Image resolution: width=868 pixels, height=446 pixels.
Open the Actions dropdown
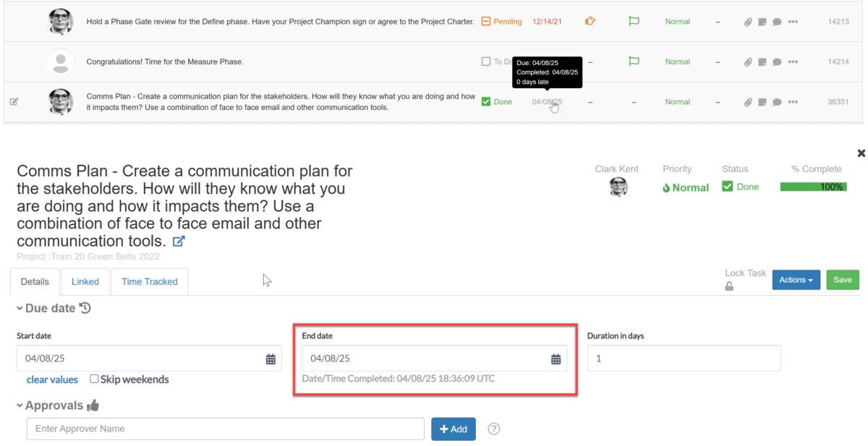[796, 280]
